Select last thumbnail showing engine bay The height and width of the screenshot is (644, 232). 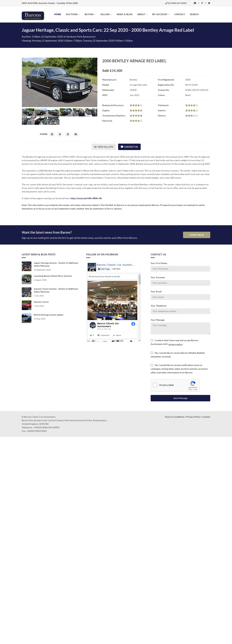53,121
